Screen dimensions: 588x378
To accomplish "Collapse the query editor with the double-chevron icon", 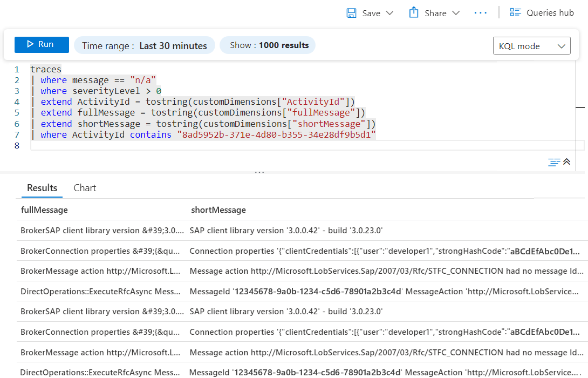I will click(566, 161).
